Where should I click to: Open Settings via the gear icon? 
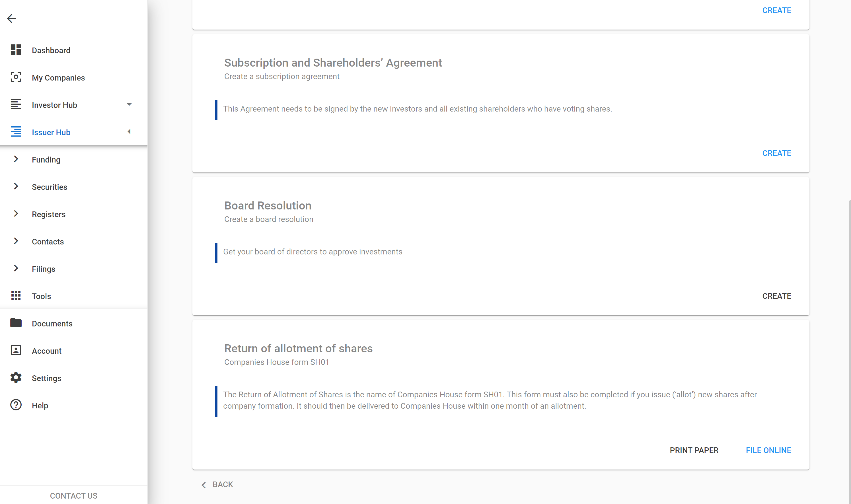(16, 378)
